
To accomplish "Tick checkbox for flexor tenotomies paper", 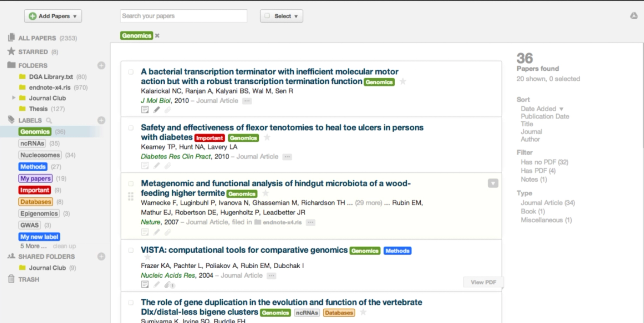I will tap(131, 128).
